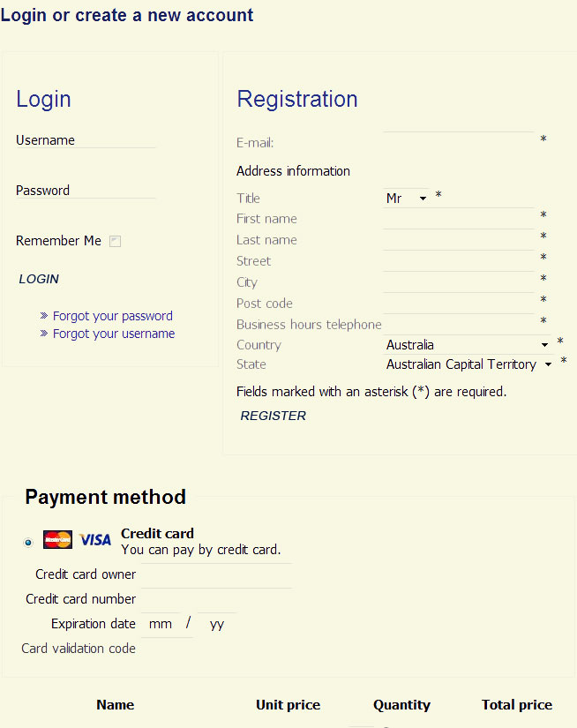The width and height of the screenshot is (577, 728).
Task: Click arrow bullet beside Forgot your username
Action: (44, 334)
